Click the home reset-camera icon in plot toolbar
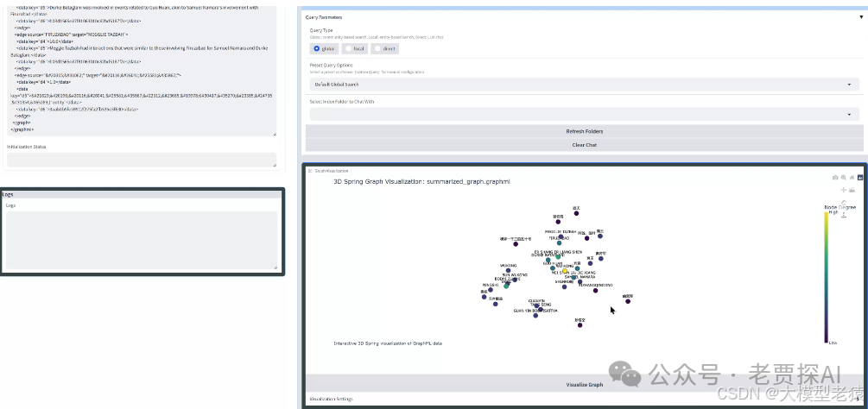This screenshot has height=409, width=868. 852,178
